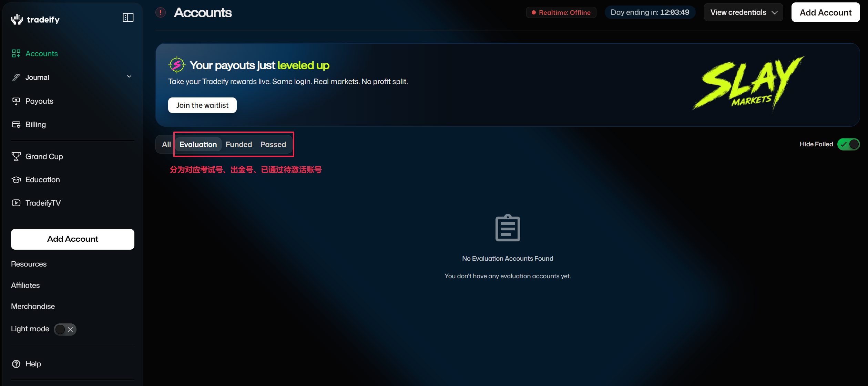Click the 'Take your Tradeify rewards live' banner text

[x=288, y=82]
